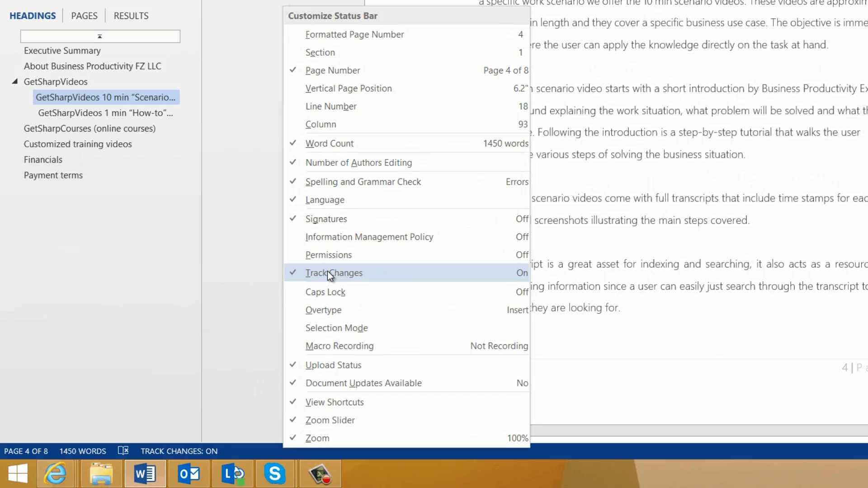The height and width of the screenshot is (488, 868).
Task: Open File Explorer from the taskbar
Action: [x=101, y=474]
